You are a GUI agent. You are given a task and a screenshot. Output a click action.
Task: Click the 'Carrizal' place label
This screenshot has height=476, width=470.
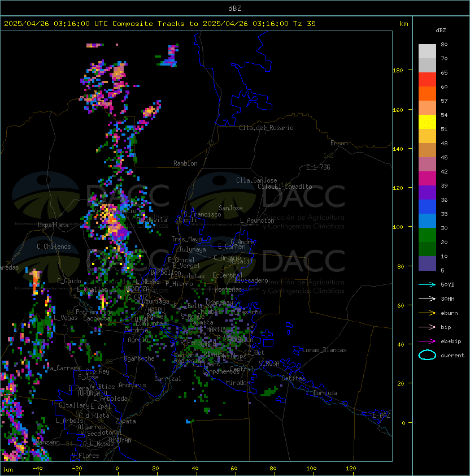(168, 379)
